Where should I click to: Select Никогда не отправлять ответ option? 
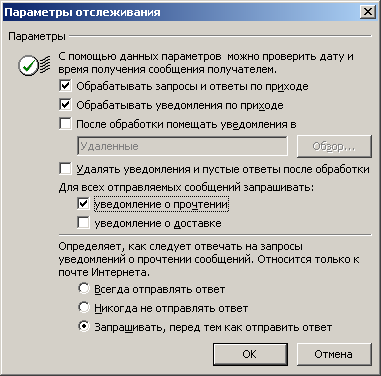click(84, 308)
